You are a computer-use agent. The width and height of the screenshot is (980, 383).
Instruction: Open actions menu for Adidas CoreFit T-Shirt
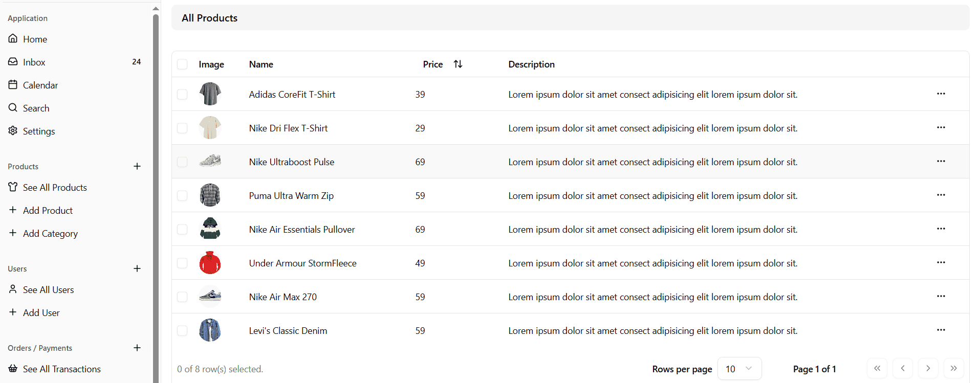[x=941, y=94]
